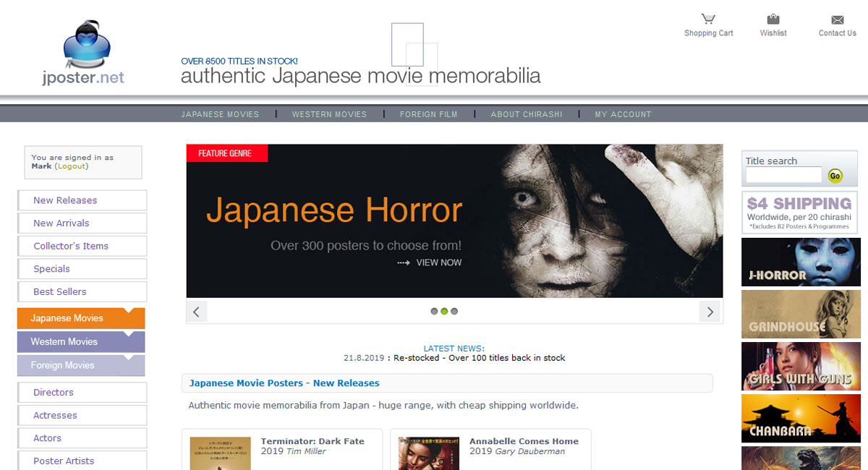Screen dimensions: 868x470
Task: Click the yellow Go search button
Action: [835, 175]
